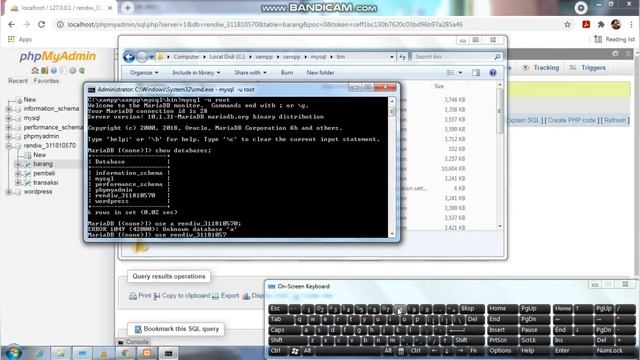
Task: Click the Windows Start orb on taskbar
Action: (x=14, y=353)
